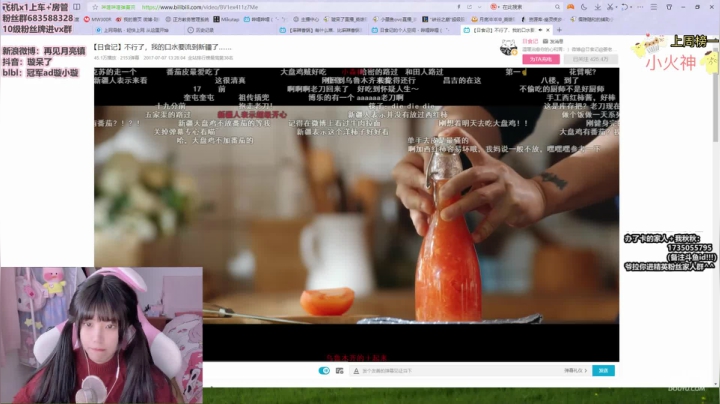Click the share icon in address bar

(x=469, y=7)
